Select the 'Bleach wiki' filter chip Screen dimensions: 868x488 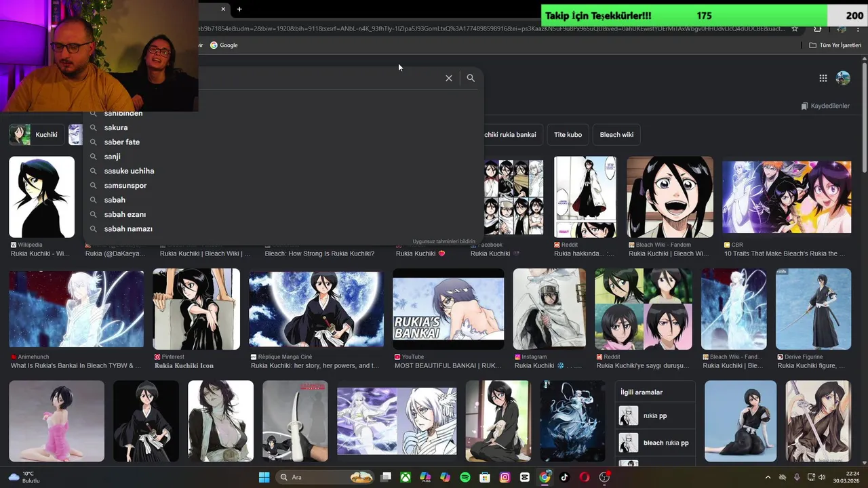[x=616, y=134]
